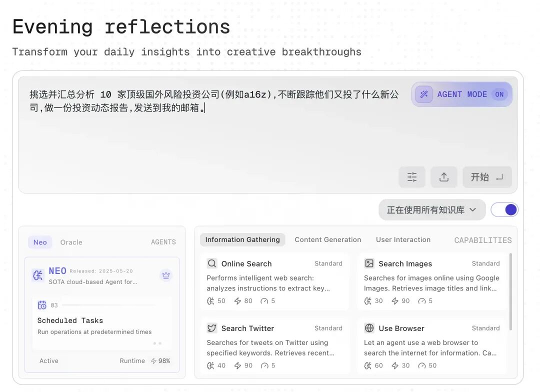Click the Online Search magnifier icon
This screenshot has width=540, height=392.
click(x=212, y=263)
